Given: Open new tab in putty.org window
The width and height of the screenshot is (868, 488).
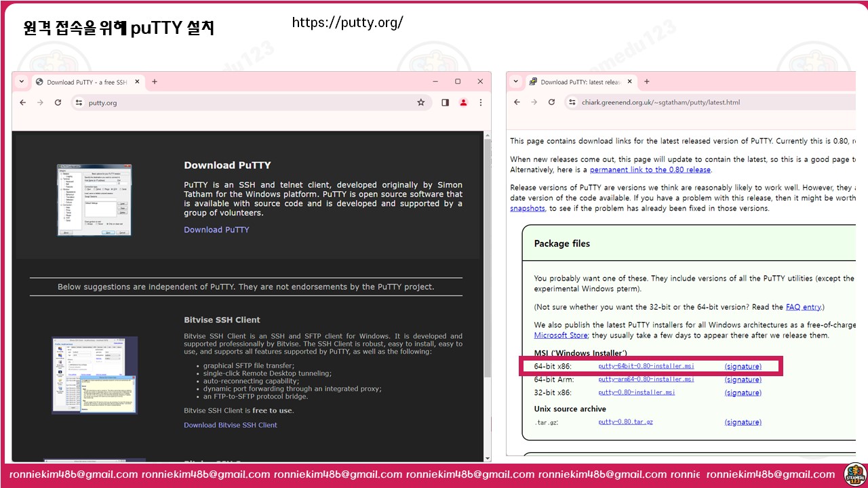Looking at the screenshot, I should (x=155, y=81).
